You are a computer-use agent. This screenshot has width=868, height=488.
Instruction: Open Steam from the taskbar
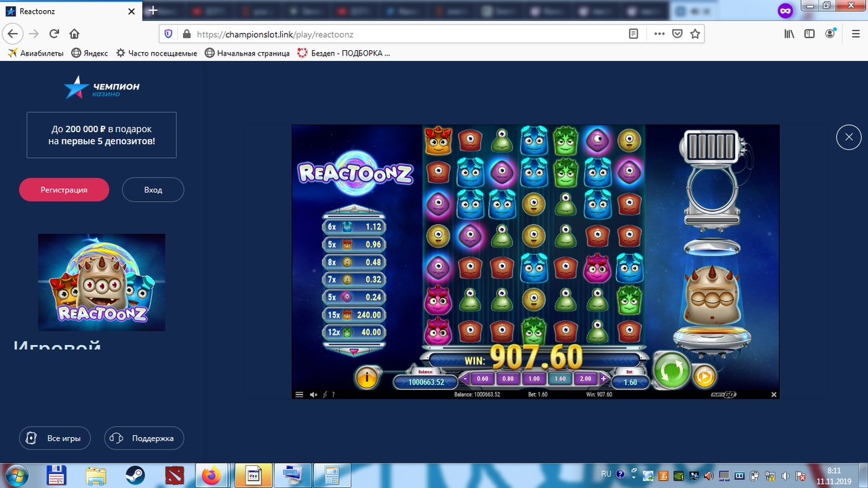(135, 476)
